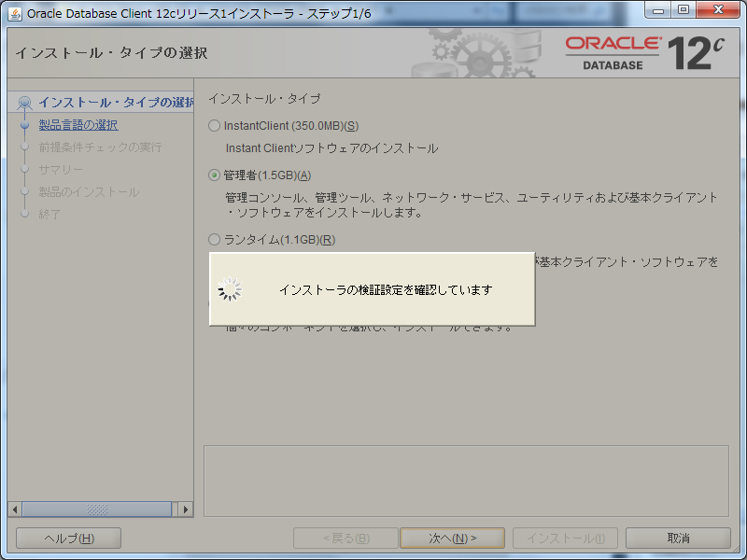Click the インストーラの検証設定を確認しています message
Screen dimensions: 747x560
pos(386,289)
